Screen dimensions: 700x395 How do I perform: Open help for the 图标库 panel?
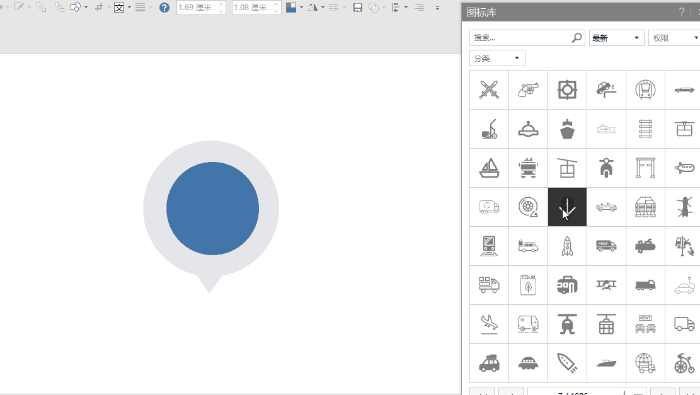[x=681, y=12]
